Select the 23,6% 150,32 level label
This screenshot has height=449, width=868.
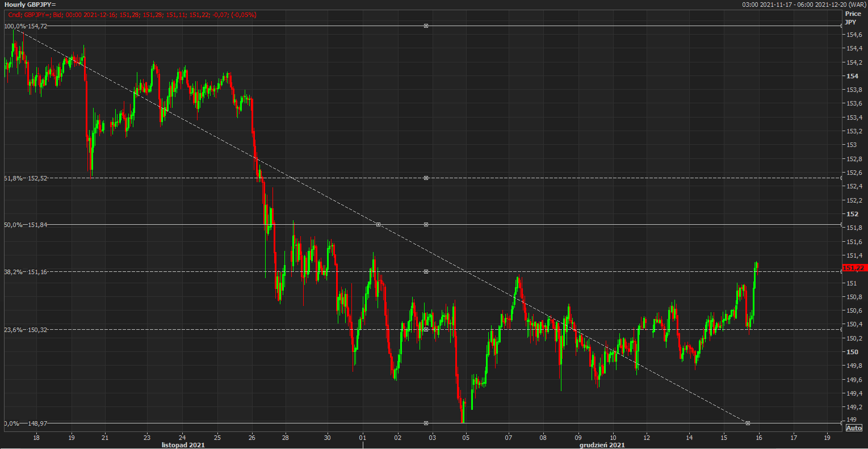[26, 329]
